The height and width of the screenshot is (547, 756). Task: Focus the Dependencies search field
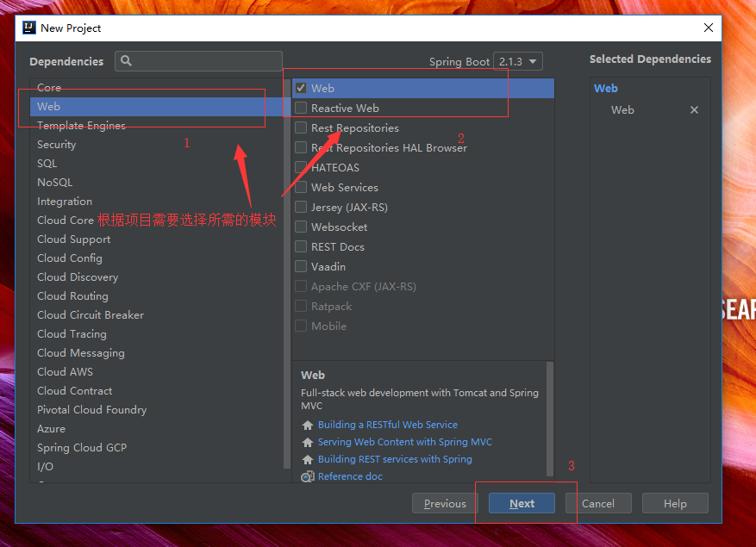coord(198,61)
